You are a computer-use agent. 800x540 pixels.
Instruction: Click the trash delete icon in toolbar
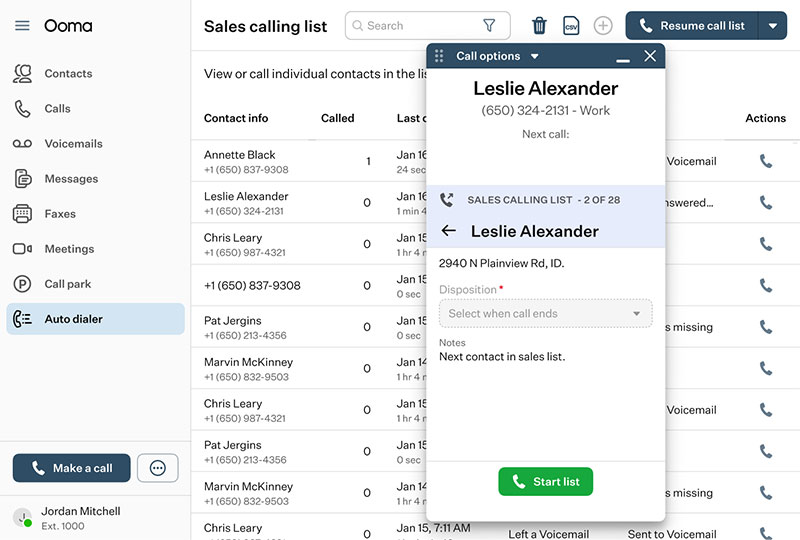click(539, 26)
